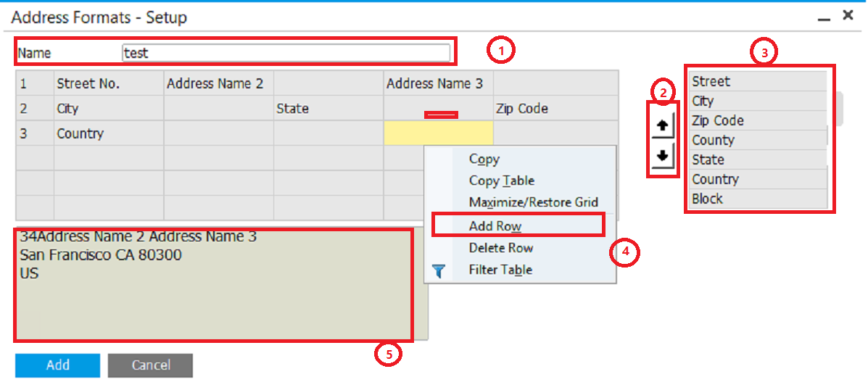
Task: Minimize the Address Formats window
Action: tap(824, 17)
